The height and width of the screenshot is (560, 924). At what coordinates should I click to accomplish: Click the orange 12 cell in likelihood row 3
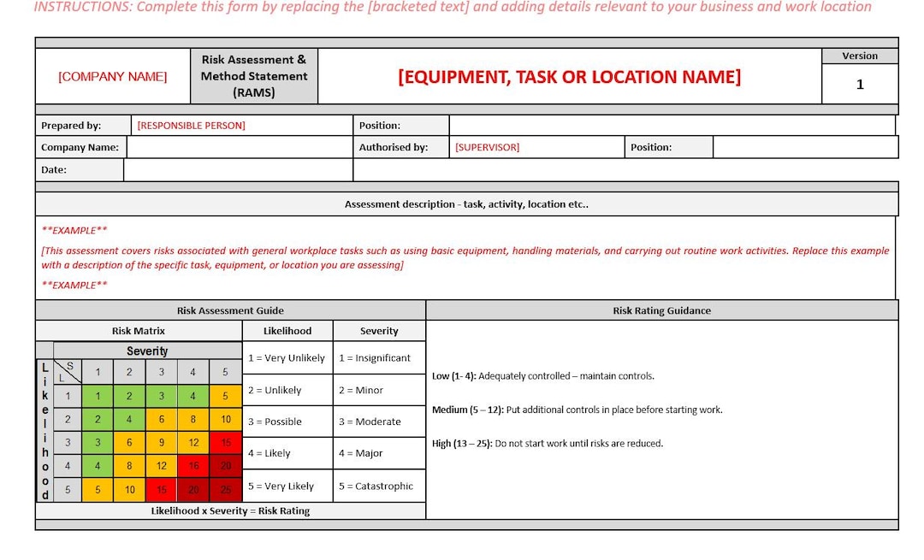[x=193, y=442]
